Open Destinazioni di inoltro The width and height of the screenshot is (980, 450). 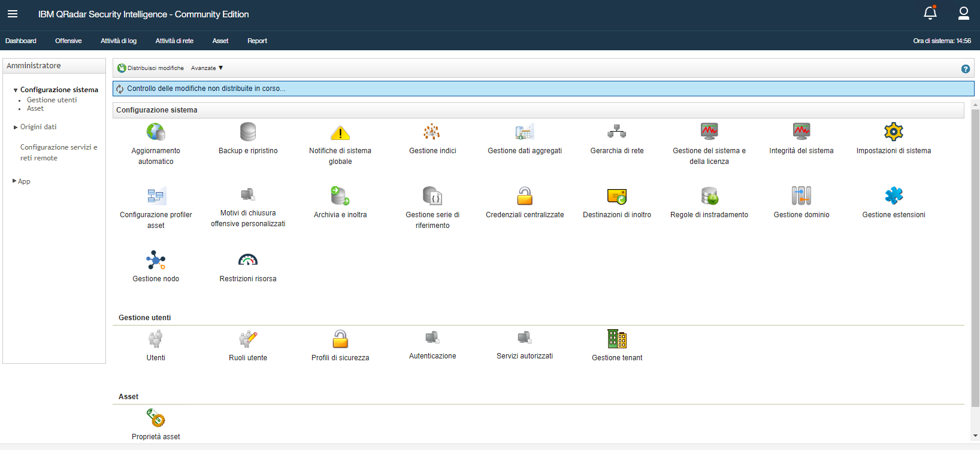617,203
